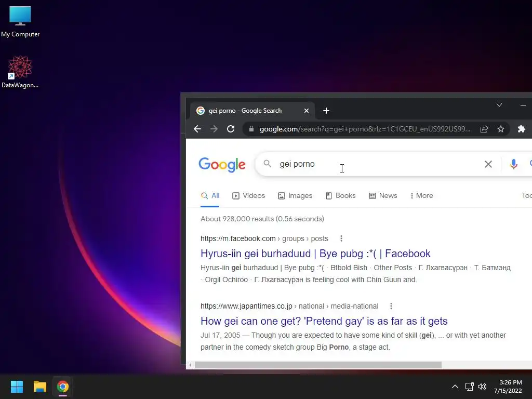Click the horizontal scrollbar thumb

318,365
